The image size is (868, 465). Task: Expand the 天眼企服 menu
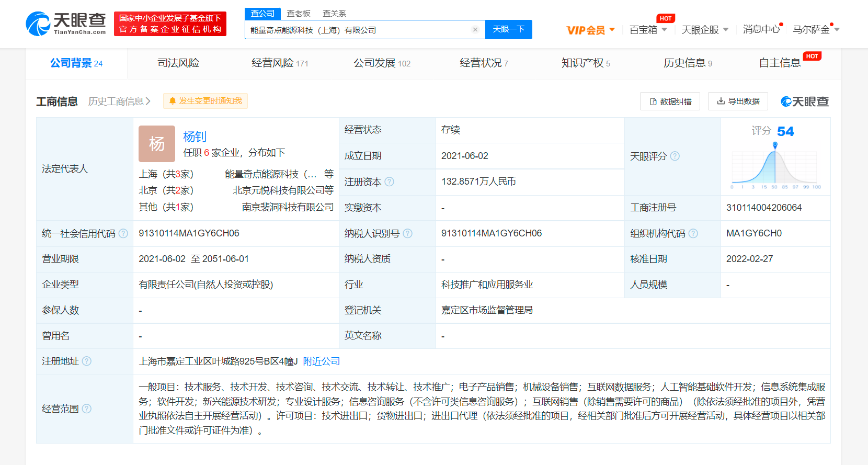705,30
